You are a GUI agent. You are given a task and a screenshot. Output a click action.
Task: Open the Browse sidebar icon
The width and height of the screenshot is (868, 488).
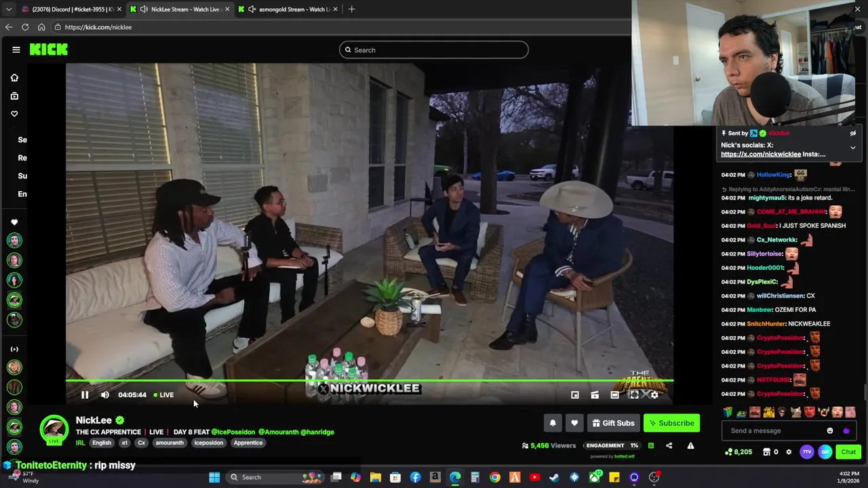14,96
